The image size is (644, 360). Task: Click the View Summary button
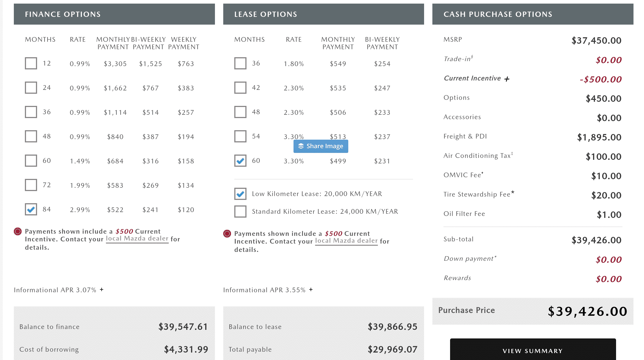(x=533, y=351)
